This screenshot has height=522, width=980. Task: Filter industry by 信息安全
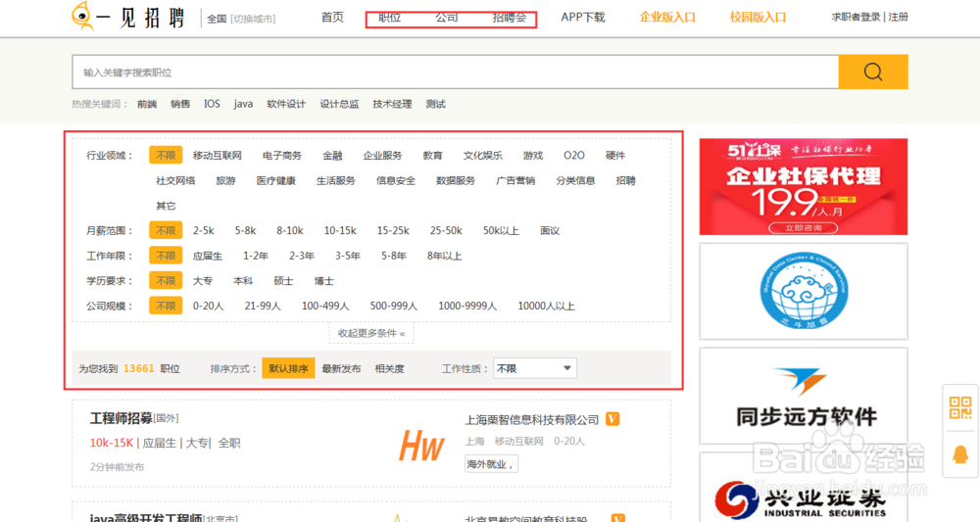click(396, 180)
